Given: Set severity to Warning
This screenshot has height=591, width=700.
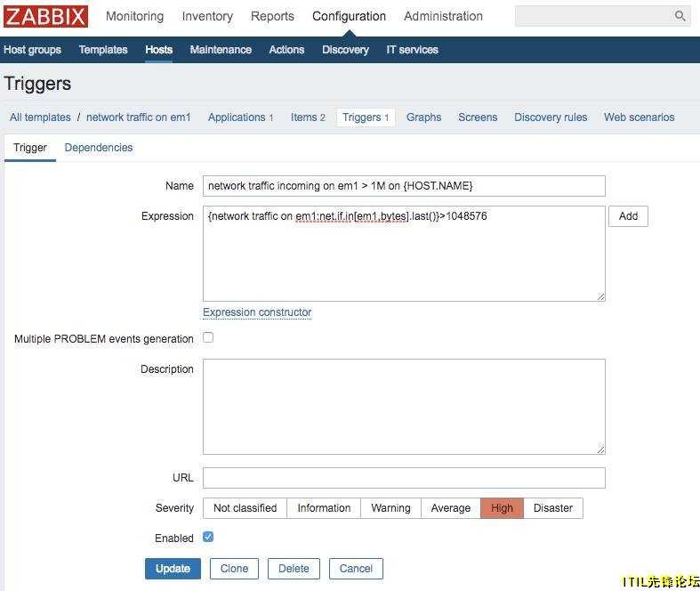Looking at the screenshot, I should coord(390,508).
